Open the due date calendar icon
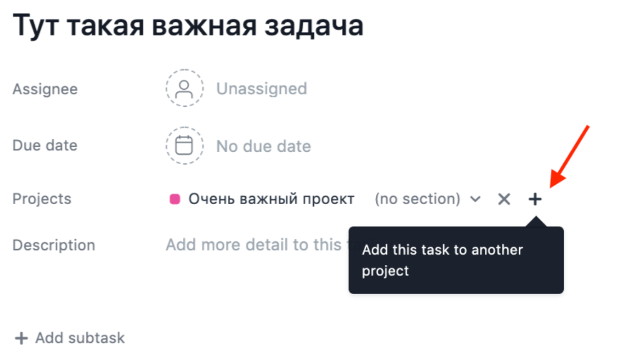618x364 pixels. coord(184,146)
